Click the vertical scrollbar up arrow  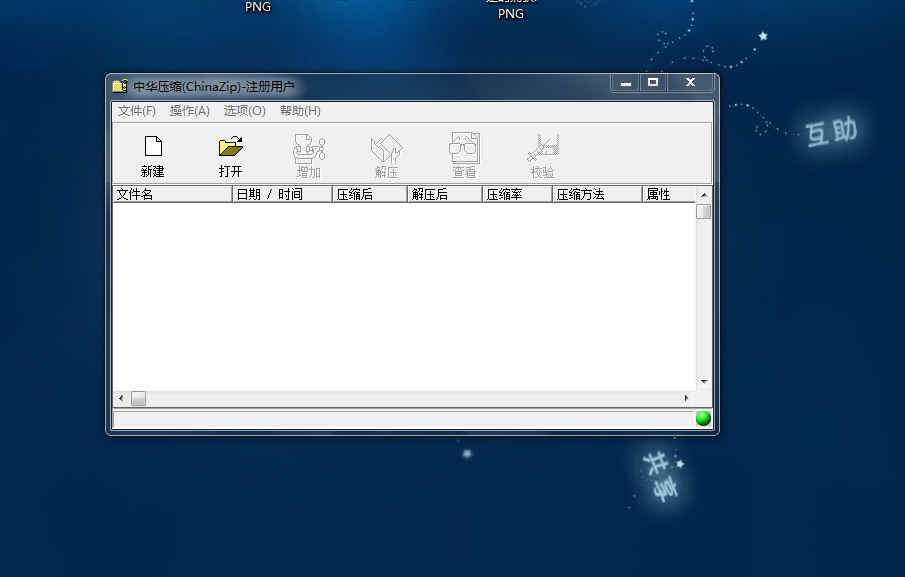click(704, 195)
